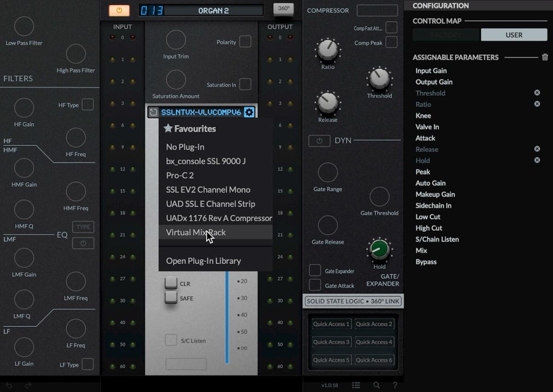Enable the Gate Expander checkbox
The height and width of the screenshot is (392, 553).
pos(315,270)
